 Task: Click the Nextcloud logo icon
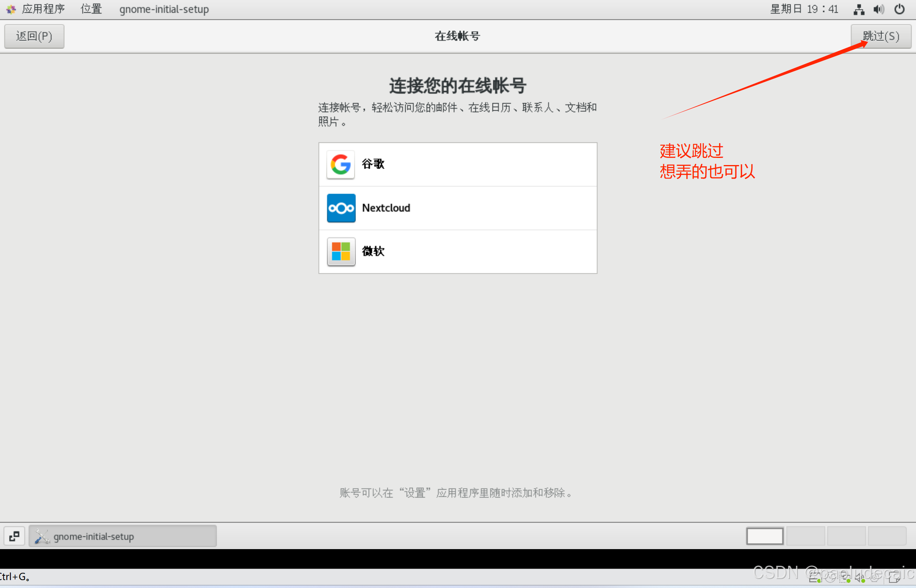pyautogui.click(x=341, y=208)
